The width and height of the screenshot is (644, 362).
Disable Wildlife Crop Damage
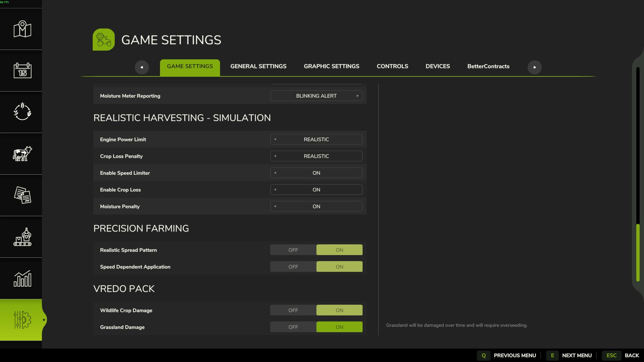[x=292, y=310]
